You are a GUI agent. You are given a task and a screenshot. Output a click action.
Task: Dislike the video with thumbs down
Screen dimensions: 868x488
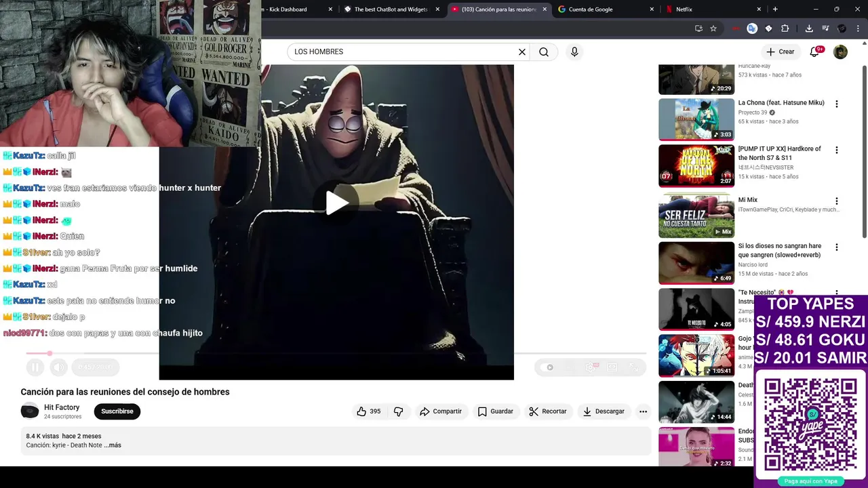pyautogui.click(x=399, y=411)
